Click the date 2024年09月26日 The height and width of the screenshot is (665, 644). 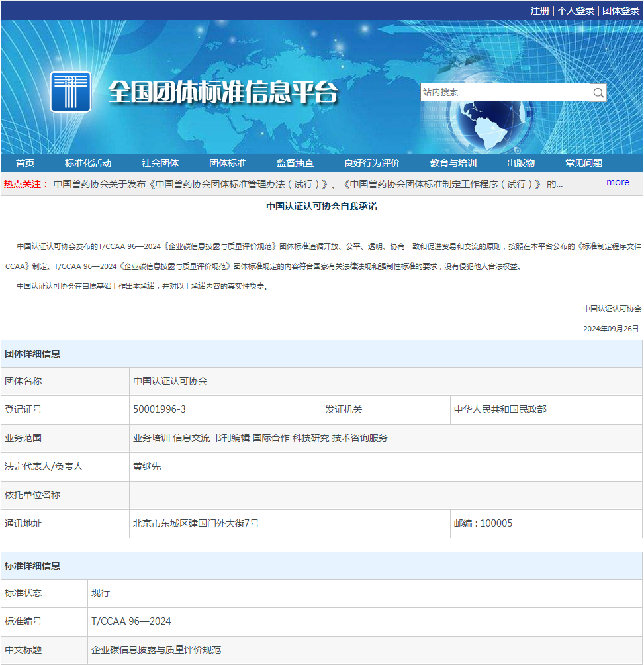[610, 329]
